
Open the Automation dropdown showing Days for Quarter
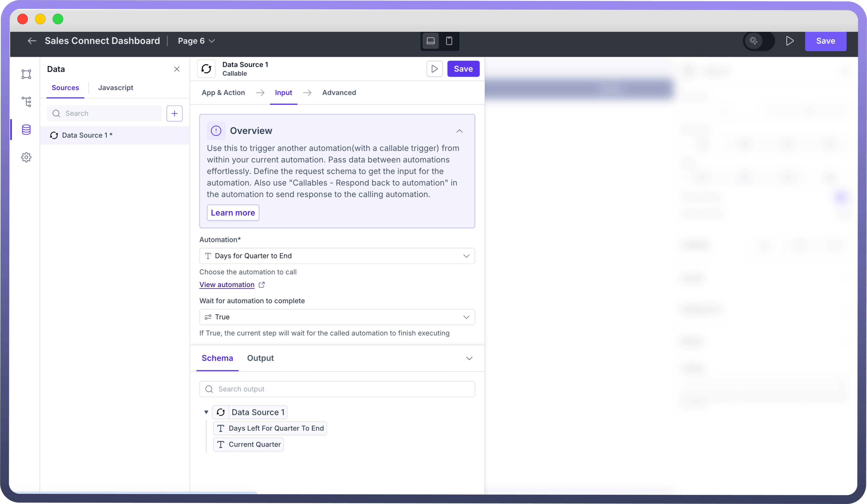point(337,256)
